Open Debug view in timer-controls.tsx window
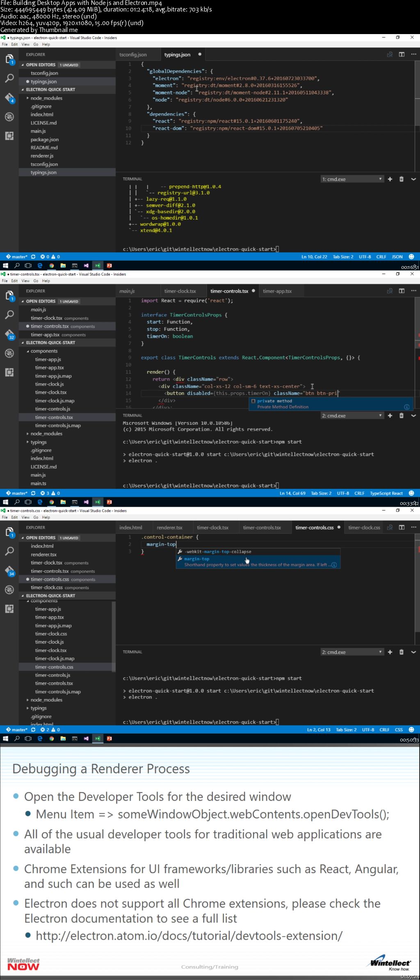Viewport: 420px width, 980px height. [x=9, y=353]
